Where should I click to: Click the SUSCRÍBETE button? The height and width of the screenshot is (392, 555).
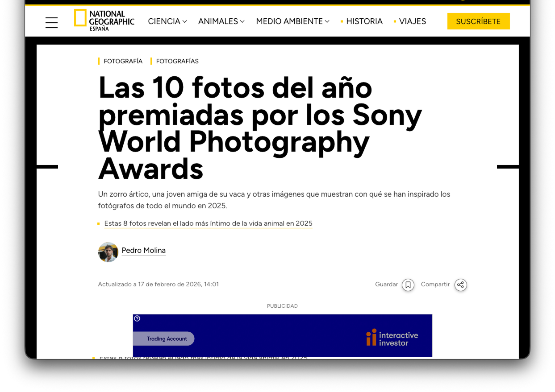click(478, 21)
